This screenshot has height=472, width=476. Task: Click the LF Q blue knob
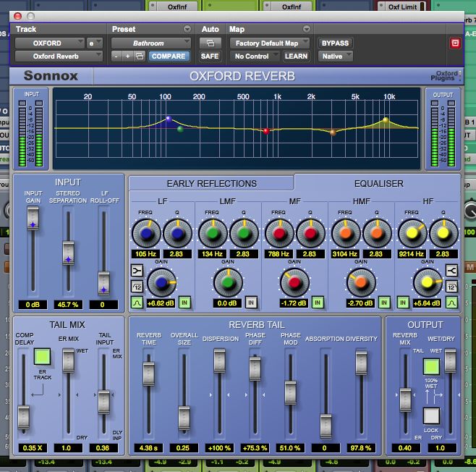point(177,234)
